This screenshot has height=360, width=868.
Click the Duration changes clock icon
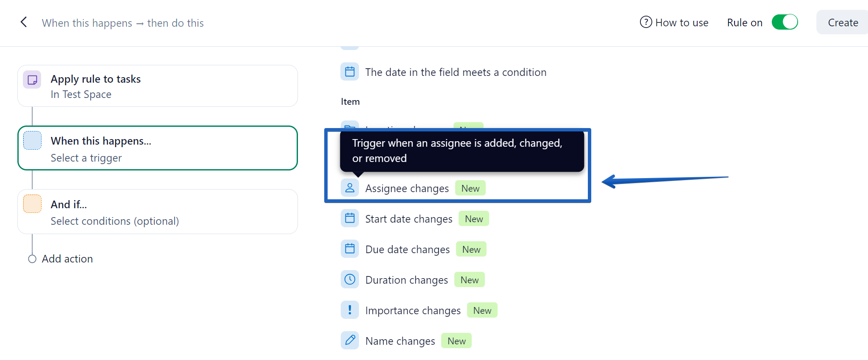[350, 279]
